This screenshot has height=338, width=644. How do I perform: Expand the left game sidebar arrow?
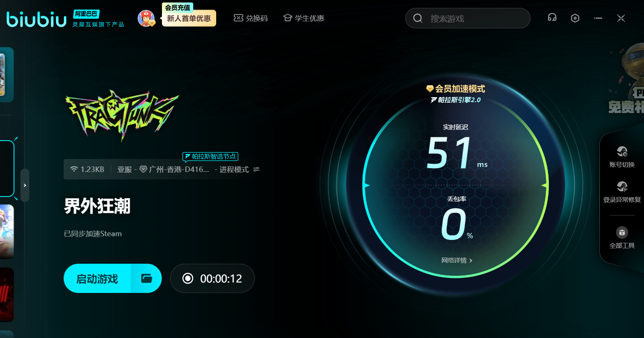pyautogui.click(x=25, y=185)
